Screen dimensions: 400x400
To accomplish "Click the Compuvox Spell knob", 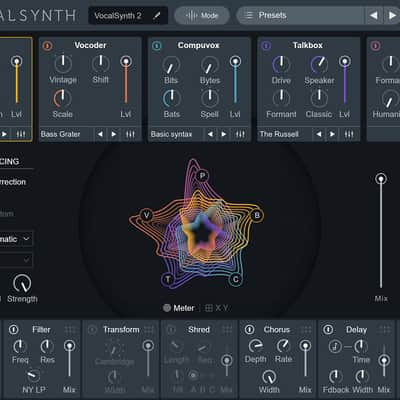I will [210, 99].
